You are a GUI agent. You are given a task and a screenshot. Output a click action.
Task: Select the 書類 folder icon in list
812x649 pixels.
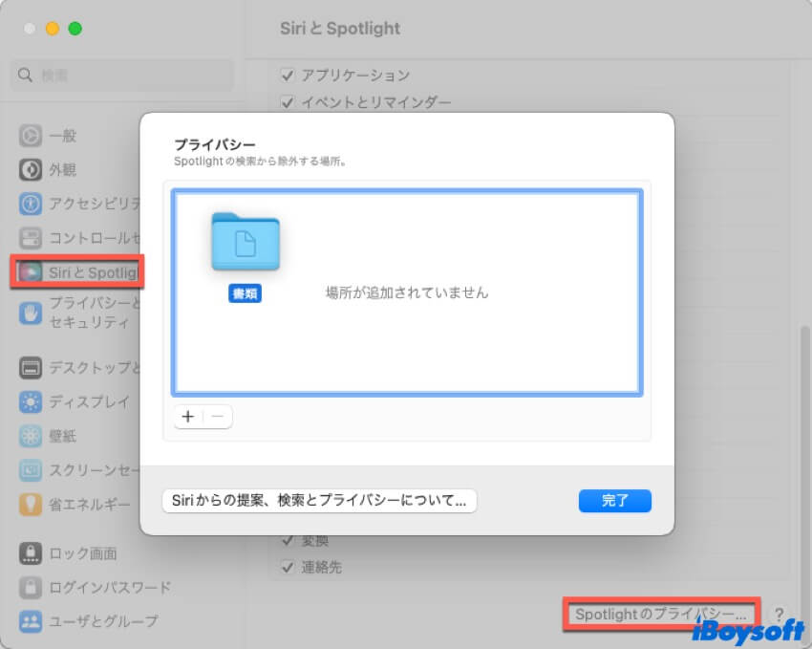click(x=246, y=245)
